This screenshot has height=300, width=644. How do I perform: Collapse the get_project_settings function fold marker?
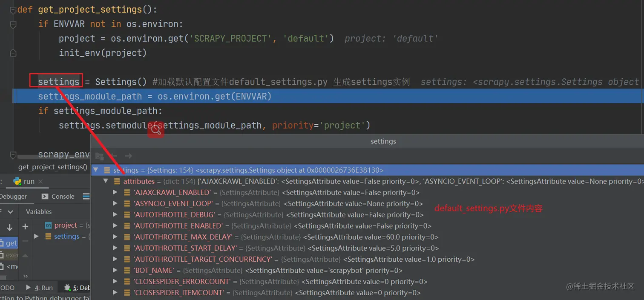coord(13,10)
